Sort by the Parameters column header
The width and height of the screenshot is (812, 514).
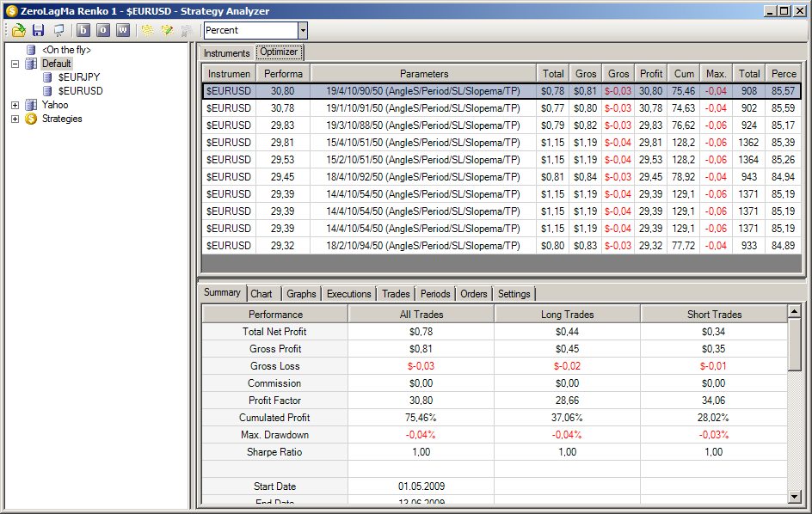click(423, 74)
